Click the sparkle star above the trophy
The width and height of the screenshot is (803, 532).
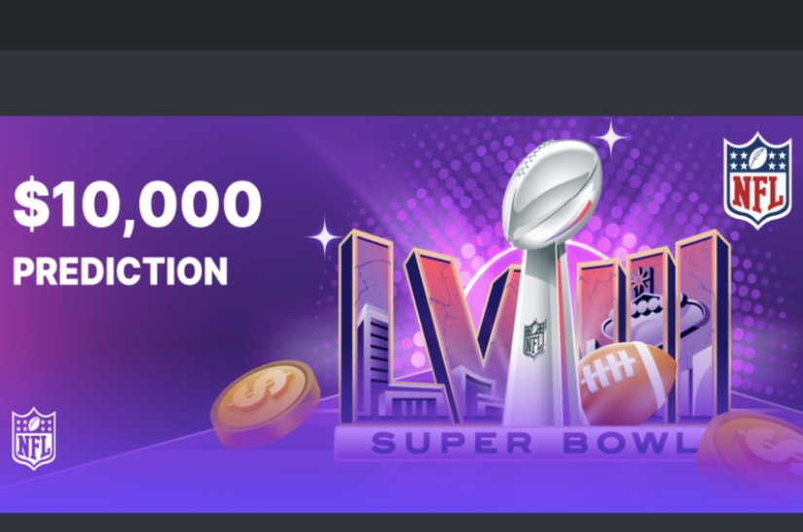pyautogui.click(x=610, y=137)
